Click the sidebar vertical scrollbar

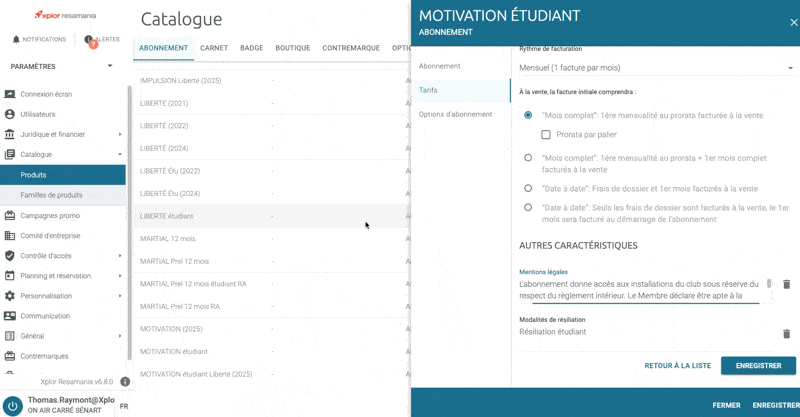tap(129, 223)
